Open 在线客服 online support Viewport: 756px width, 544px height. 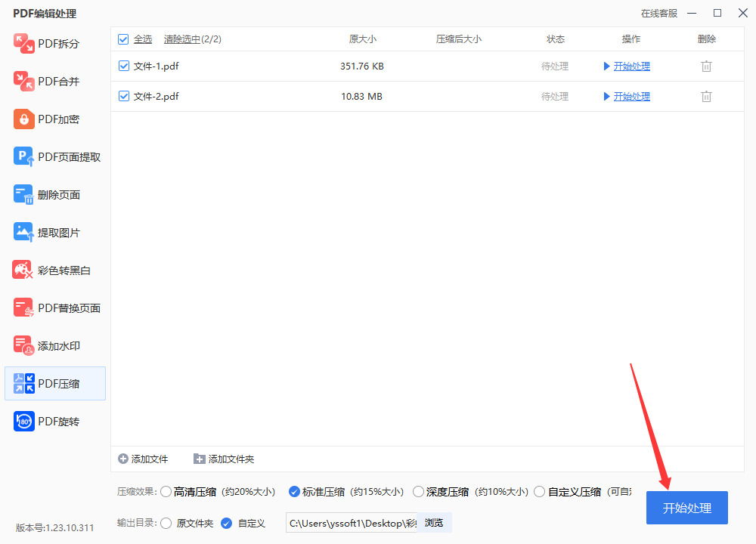click(x=659, y=14)
